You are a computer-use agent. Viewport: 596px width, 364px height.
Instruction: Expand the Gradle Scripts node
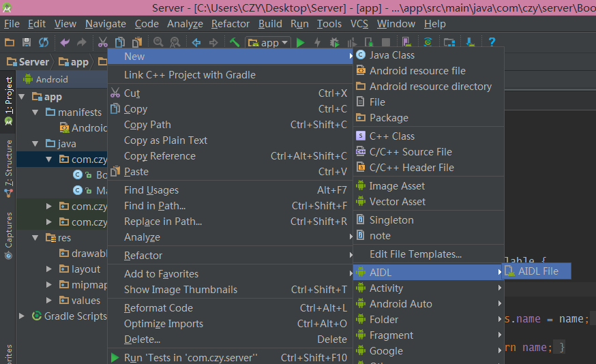point(23,316)
